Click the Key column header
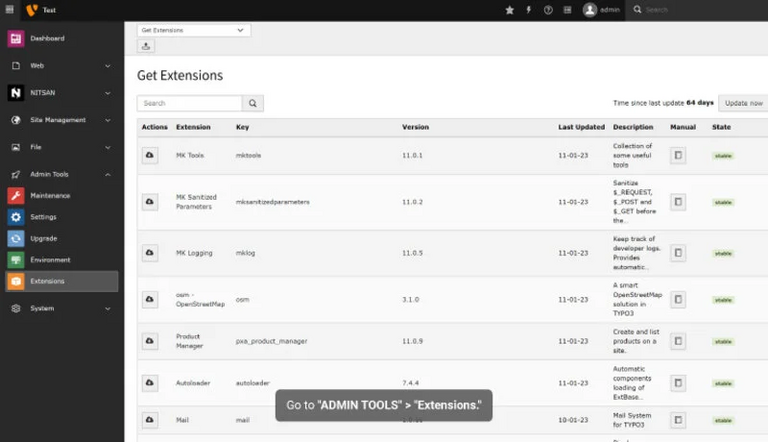The width and height of the screenshot is (768, 442). click(x=242, y=127)
